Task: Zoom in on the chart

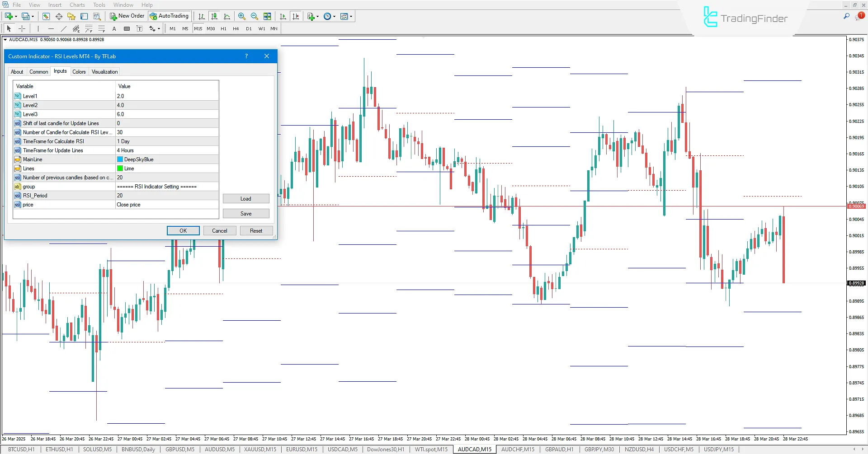Action: coord(242,16)
